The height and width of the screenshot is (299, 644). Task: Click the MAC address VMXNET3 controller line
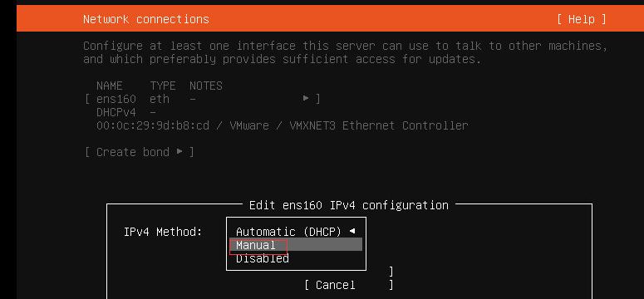pyautogui.click(x=283, y=125)
